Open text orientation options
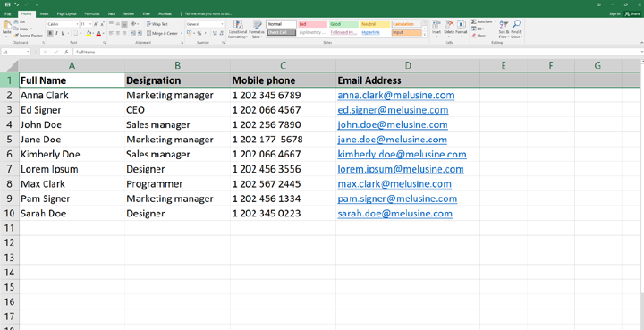644x330 pixels. pyautogui.click(x=135, y=24)
